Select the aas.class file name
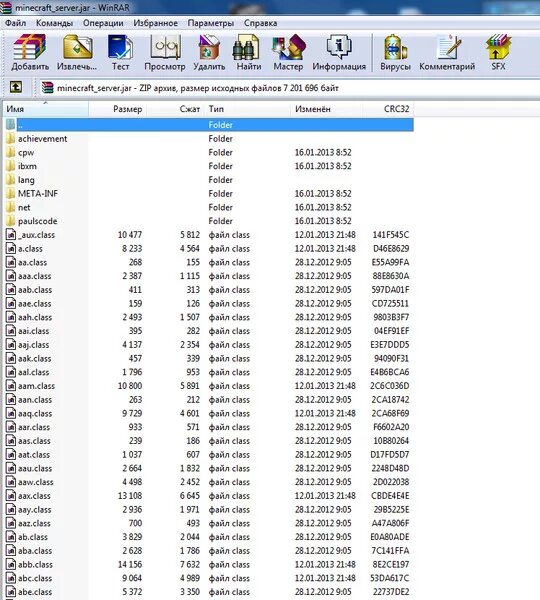 pyautogui.click(x=34, y=441)
